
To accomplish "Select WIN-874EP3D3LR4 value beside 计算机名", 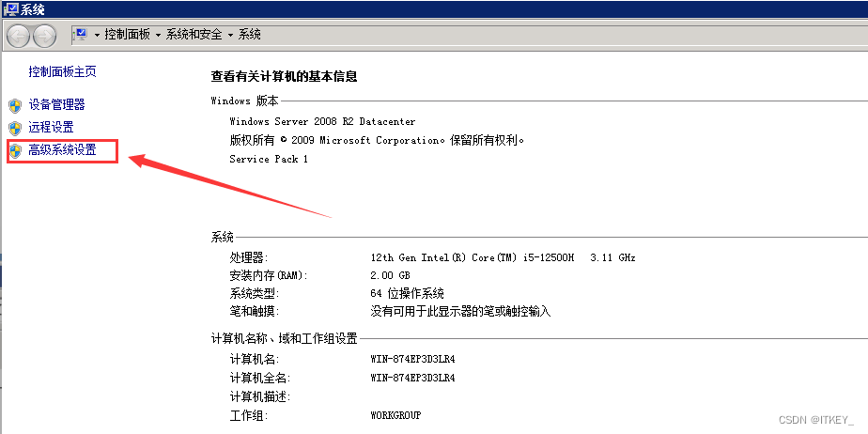I will tap(412, 359).
